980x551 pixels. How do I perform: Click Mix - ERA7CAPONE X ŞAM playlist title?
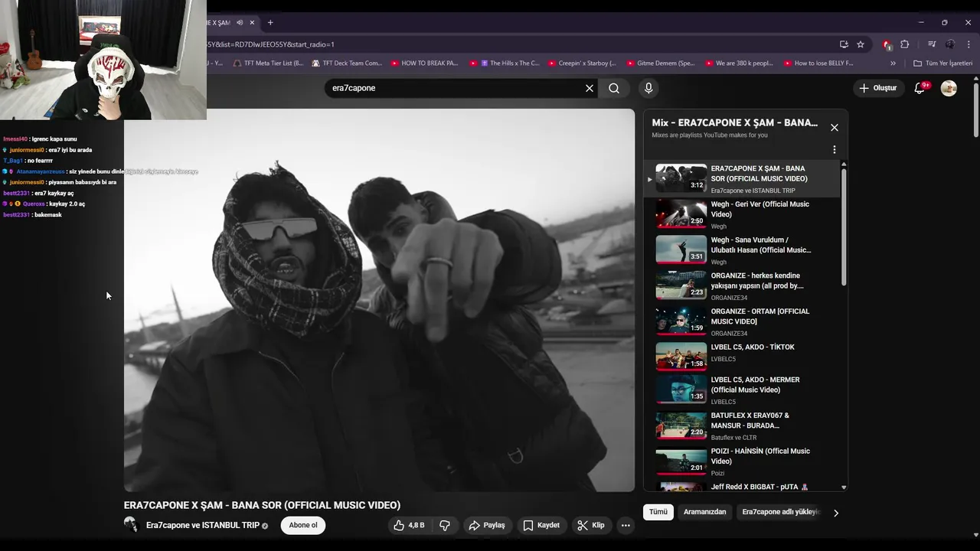pyautogui.click(x=735, y=122)
